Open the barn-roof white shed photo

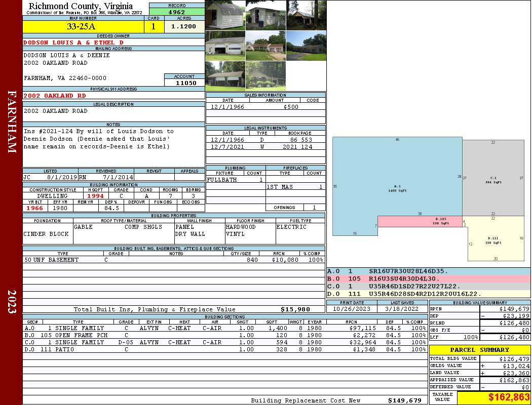225,15
